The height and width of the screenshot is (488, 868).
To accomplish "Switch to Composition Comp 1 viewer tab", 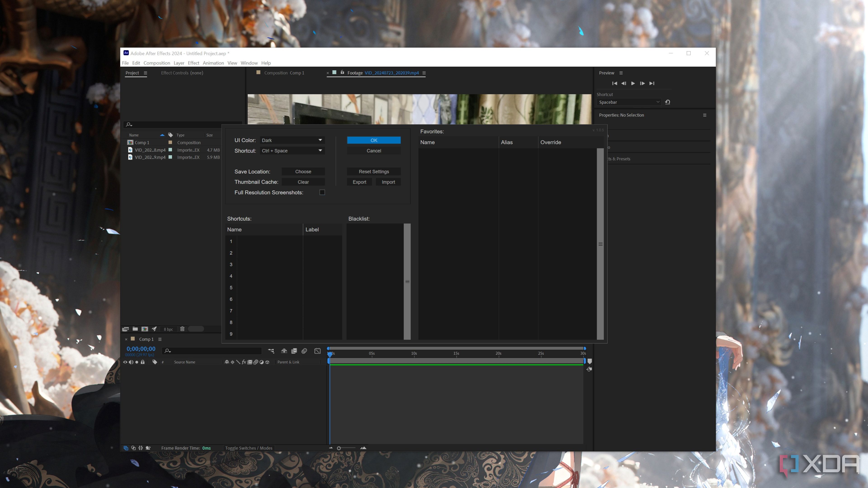I will [x=284, y=73].
